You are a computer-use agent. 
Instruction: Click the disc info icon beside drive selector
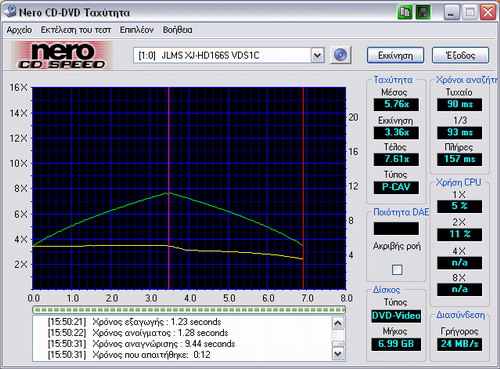341,55
